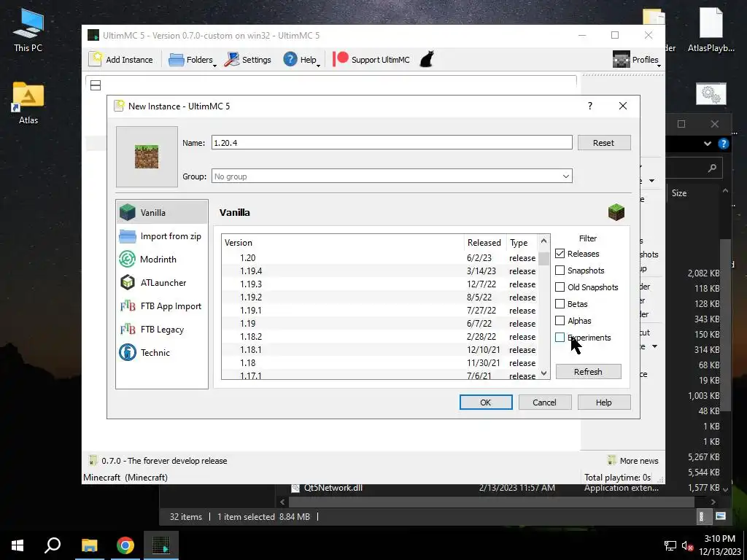Click the black cat icon in toolbar
This screenshot has height=560, width=747.
426,60
